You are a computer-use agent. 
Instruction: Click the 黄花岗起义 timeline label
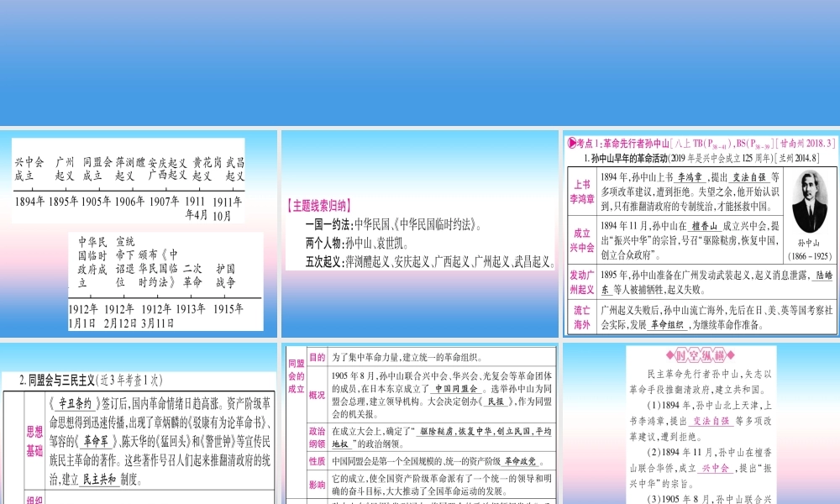pos(207,169)
